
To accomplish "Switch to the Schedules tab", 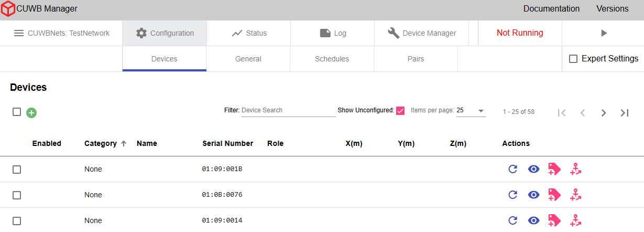I will click(x=332, y=59).
